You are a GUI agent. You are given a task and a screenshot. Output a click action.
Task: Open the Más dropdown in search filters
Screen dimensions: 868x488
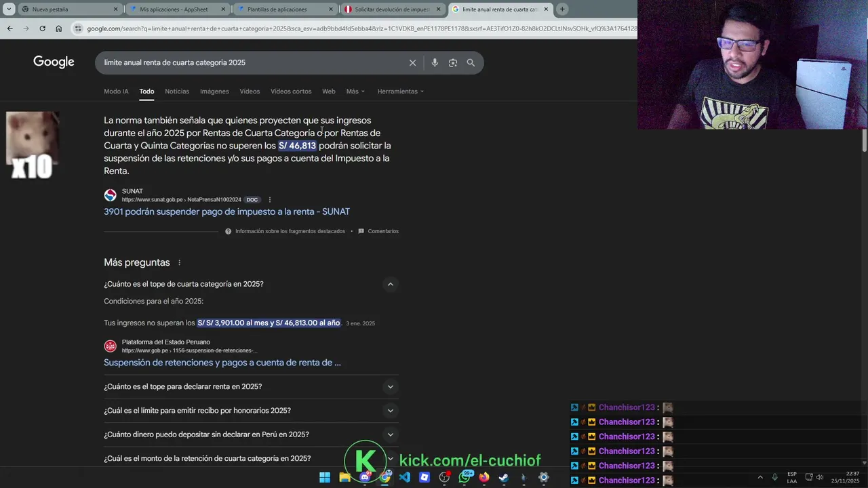[355, 91]
